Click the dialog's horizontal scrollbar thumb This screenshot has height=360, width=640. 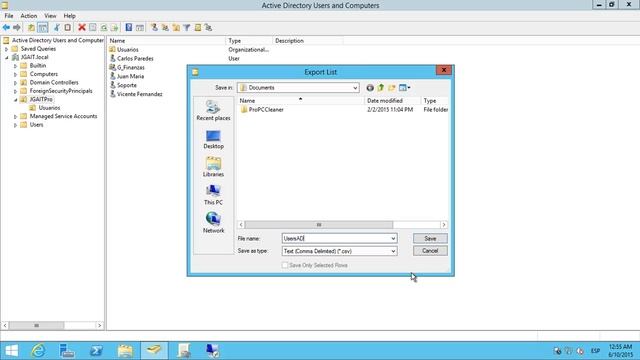click(x=319, y=225)
